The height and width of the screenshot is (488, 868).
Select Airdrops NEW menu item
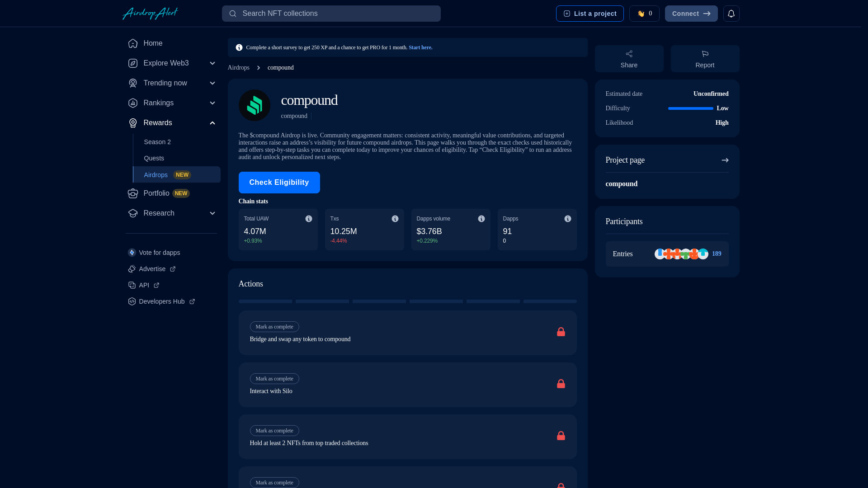(177, 174)
